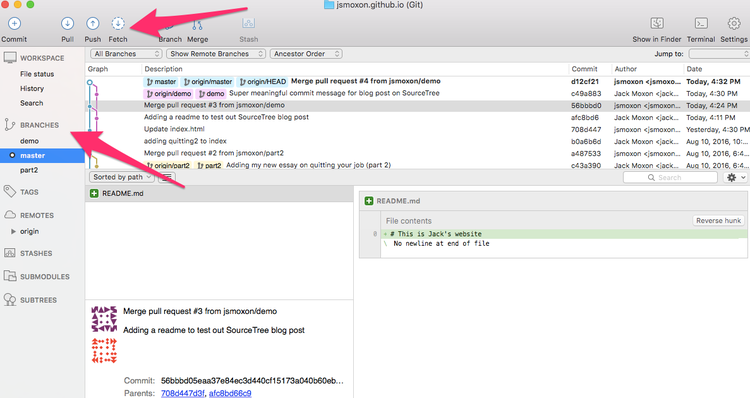Click the Subtrees section icon
Image resolution: width=750 pixels, height=398 pixels.
pos(10,300)
